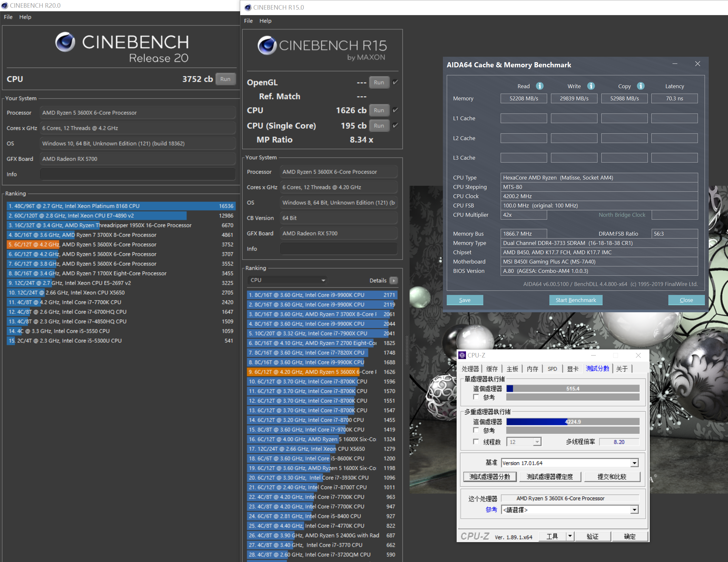Switch to the 缓存 tab in CPU-Z
Image resolution: width=728 pixels, height=562 pixels.
pyautogui.click(x=492, y=369)
